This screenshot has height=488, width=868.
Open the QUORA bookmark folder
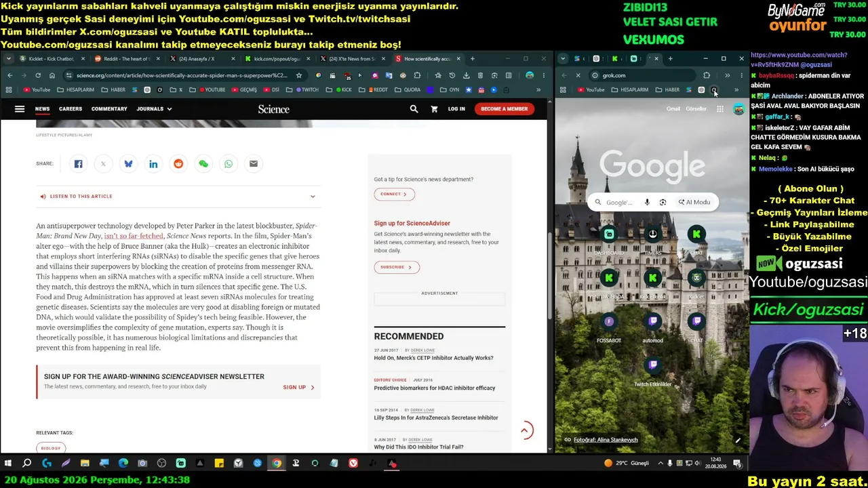(x=408, y=89)
